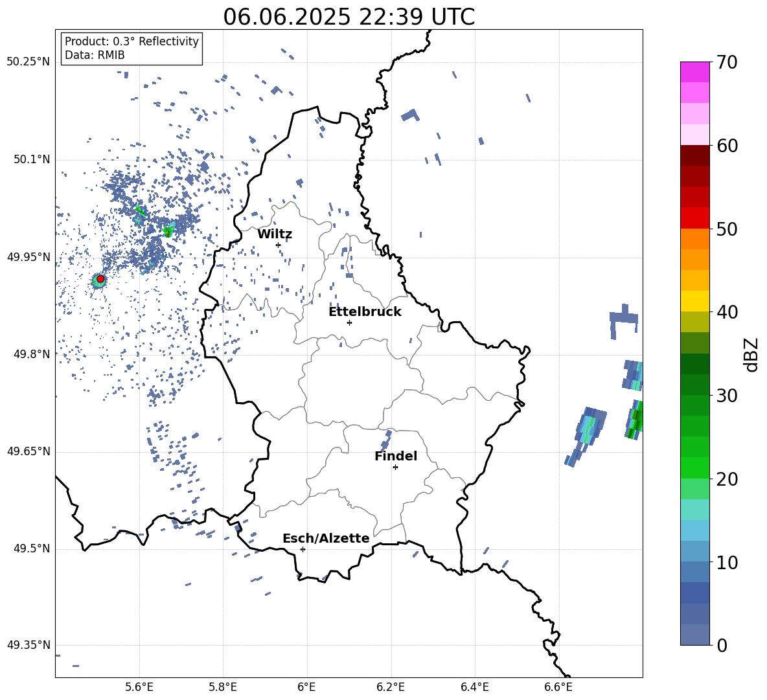Click the 20 tick on colorbar
Viewport: 767px width, 700px height.
coord(727,479)
